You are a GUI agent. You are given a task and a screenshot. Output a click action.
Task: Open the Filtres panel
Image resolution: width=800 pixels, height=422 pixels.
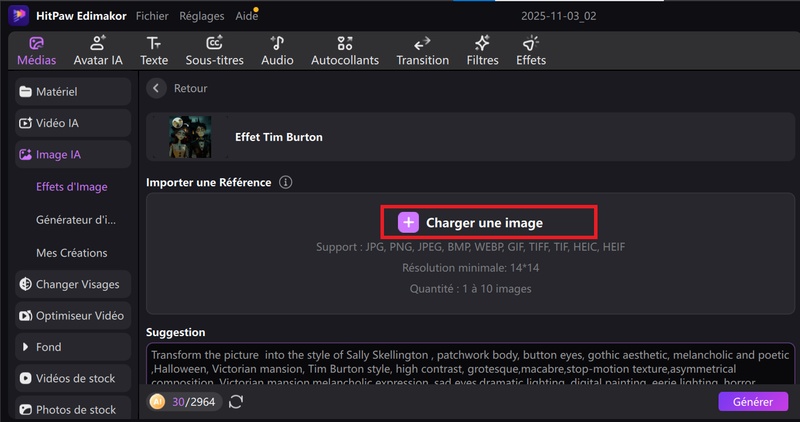pos(482,51)
